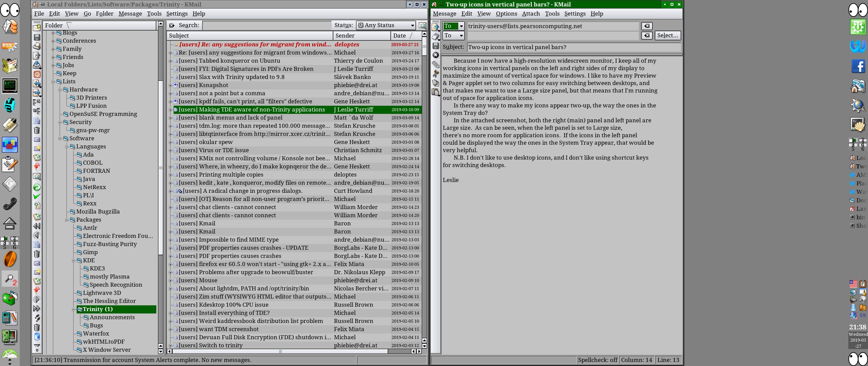The image size is (868, 366).
Task: Click the Forward icon with the right blue arrow
Action: point(37,93)
